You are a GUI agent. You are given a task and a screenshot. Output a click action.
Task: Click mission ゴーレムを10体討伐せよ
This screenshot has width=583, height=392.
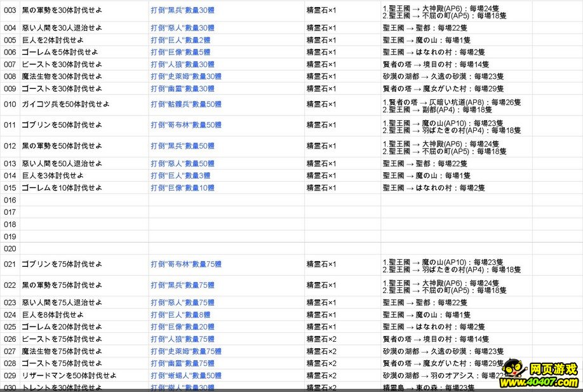62,188
